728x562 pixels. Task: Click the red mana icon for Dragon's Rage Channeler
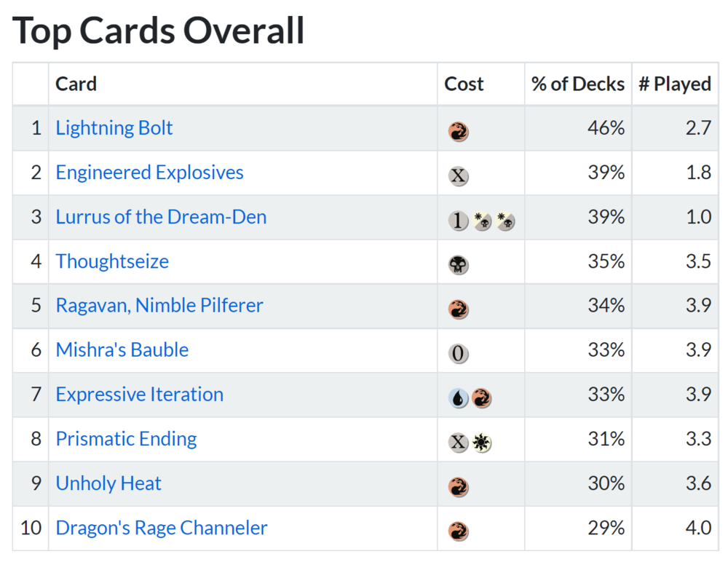458,531
